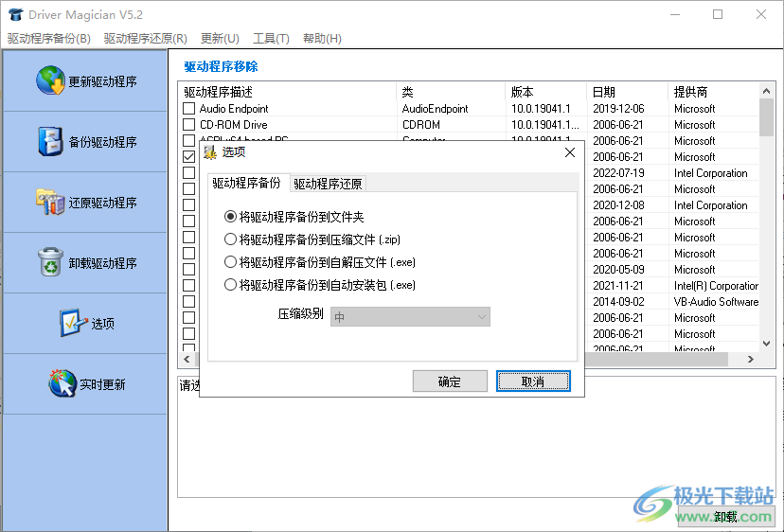Screen dimensions: 784x532
Task: Click the list scroll up arrow
Action: click(x=766, y=91)
